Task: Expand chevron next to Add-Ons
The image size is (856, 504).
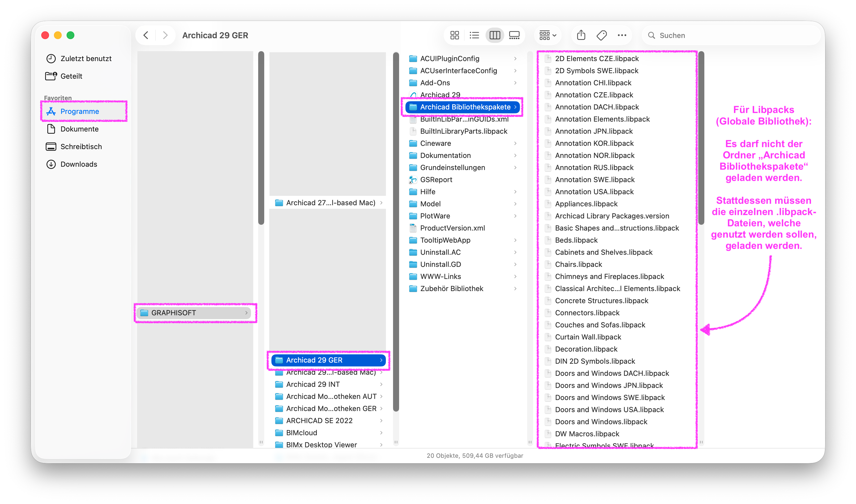Action: point(515,83)
